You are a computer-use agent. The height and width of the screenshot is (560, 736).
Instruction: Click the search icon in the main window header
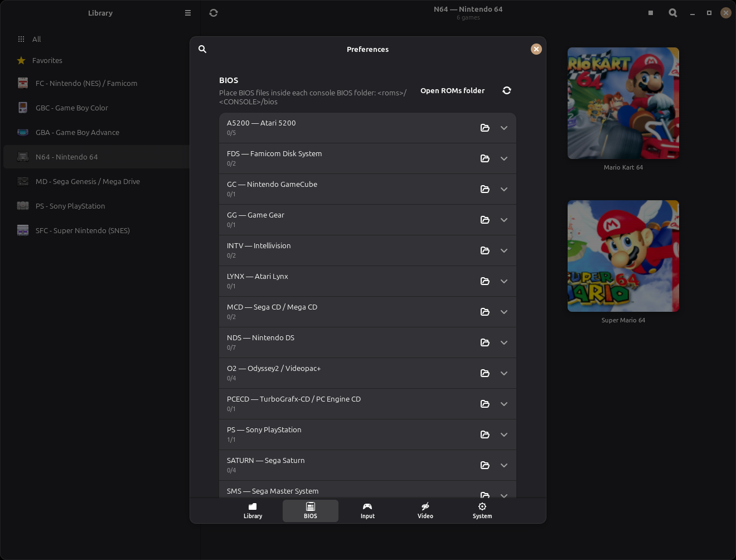click(x=673, y=13)
